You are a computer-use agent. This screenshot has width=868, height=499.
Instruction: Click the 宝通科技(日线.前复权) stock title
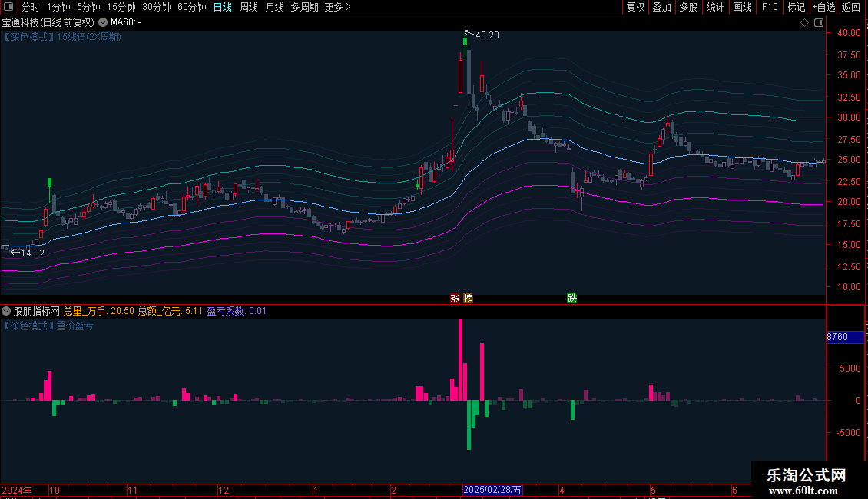(x=48, y=22)
